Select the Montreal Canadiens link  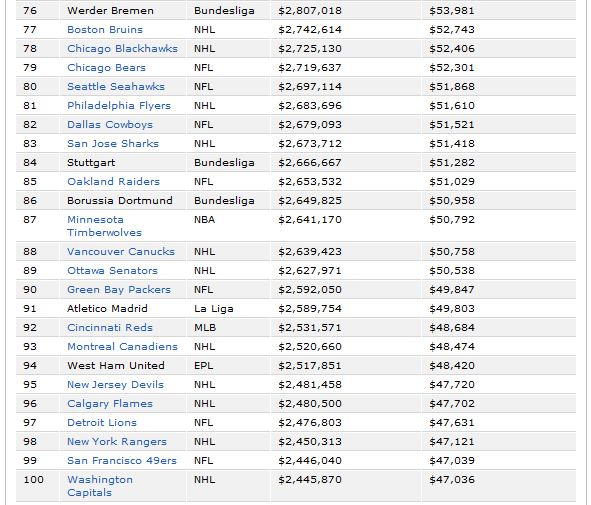click(x=122, y=347)
